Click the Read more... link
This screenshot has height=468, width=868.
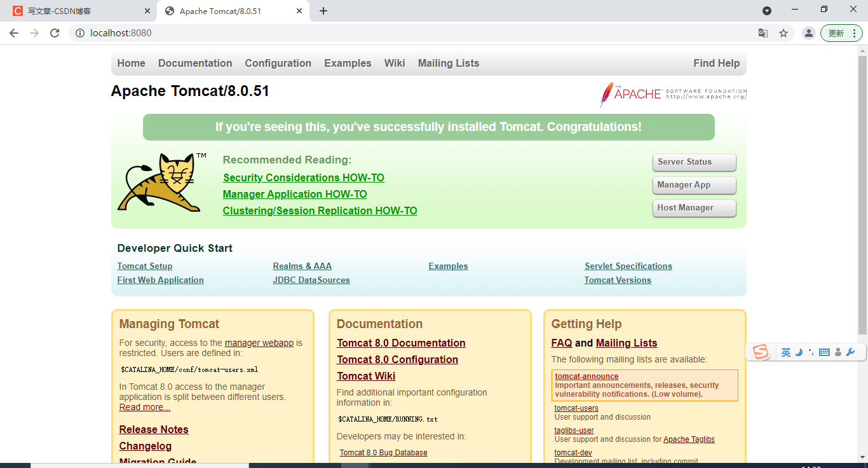pyautogui.click(x=145, y=408)
